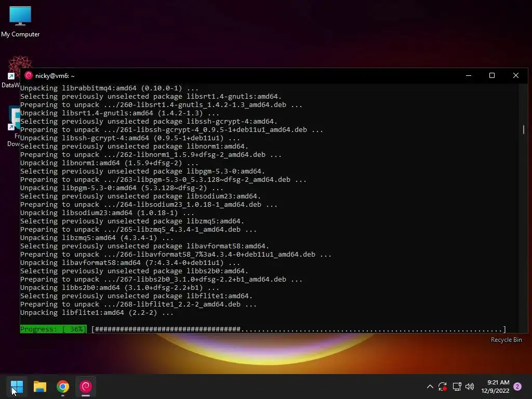
Task: Click terminal title text nicky@vm6: ~
Action: tap(55, 76)
